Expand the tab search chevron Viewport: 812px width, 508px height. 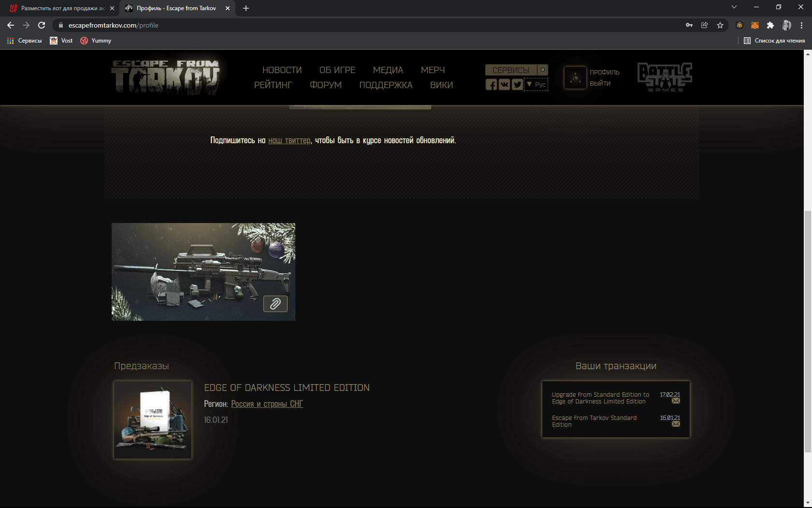pyautogui.click(x=734, y=7)
